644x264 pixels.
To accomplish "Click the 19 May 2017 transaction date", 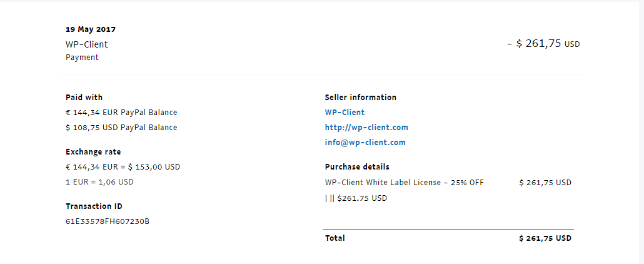I will (x=91, y=29).
